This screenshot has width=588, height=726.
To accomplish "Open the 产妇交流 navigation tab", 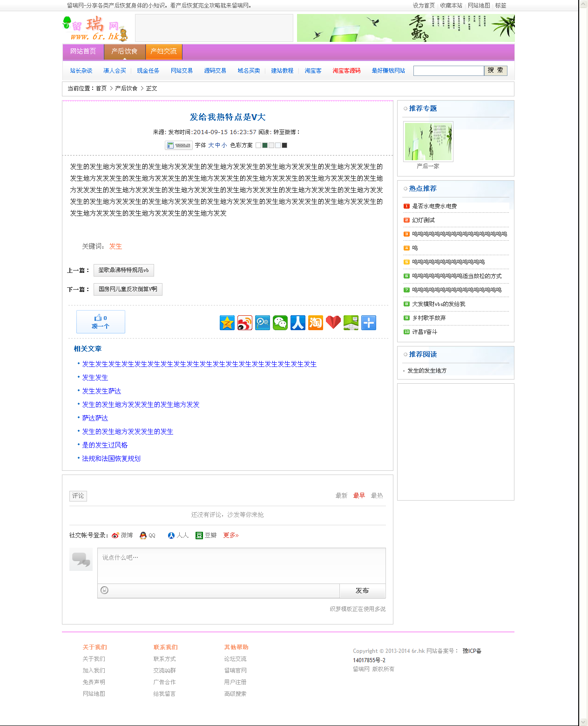I will pyautogui.click(x=163, y=51).
